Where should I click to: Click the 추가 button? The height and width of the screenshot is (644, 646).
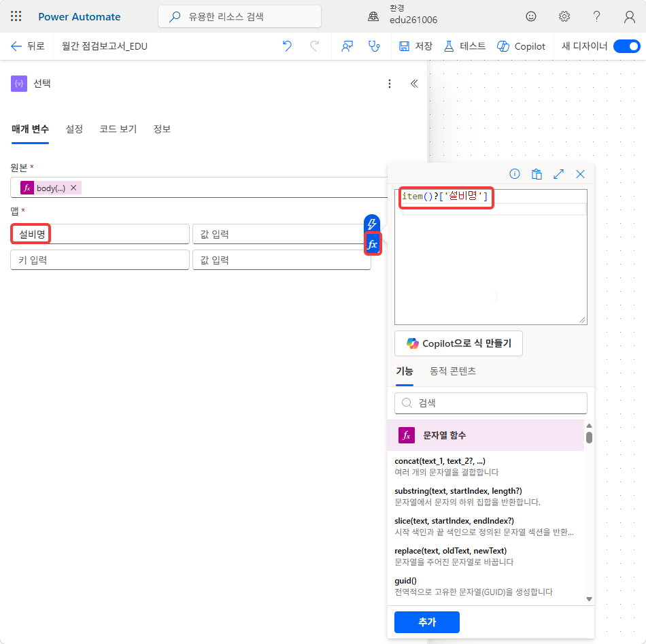[x=427, y=622]
